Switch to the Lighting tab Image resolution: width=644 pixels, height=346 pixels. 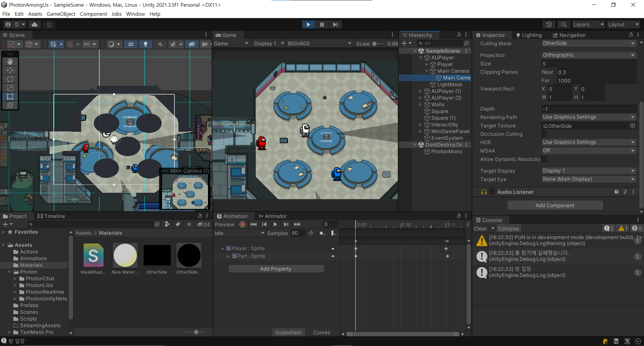(x=529, y=35)
